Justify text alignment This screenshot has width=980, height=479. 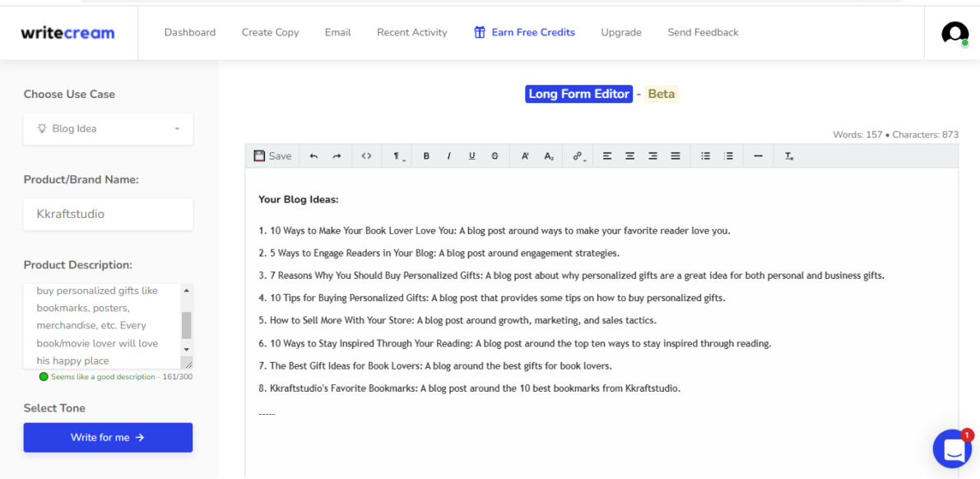coord(676,156)
